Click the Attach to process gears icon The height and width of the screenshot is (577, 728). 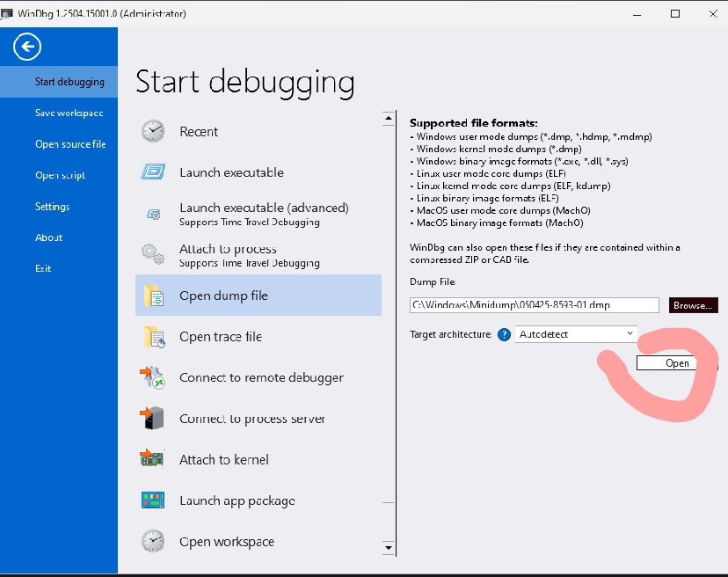pos(153,254)
